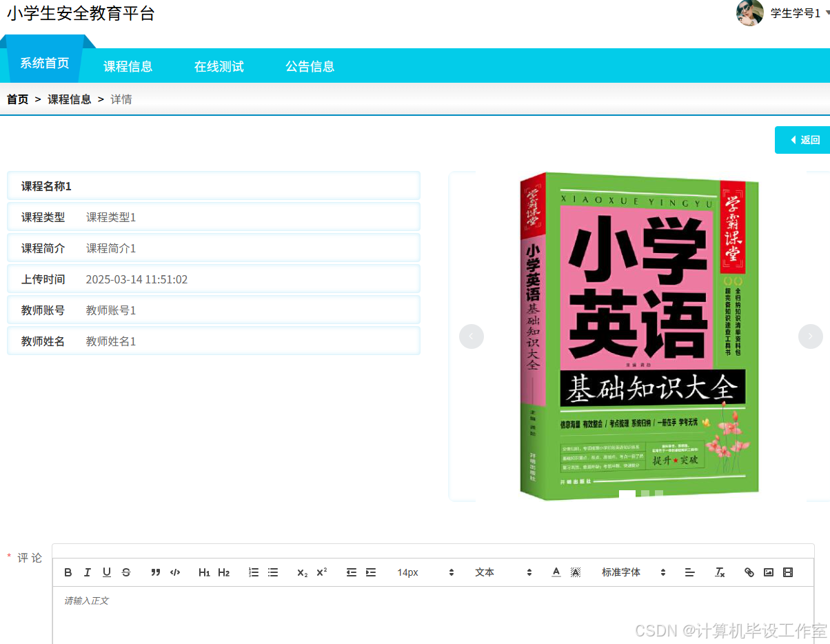
Task: Insert a blockquote in the editor
Action: coord(156,572)
